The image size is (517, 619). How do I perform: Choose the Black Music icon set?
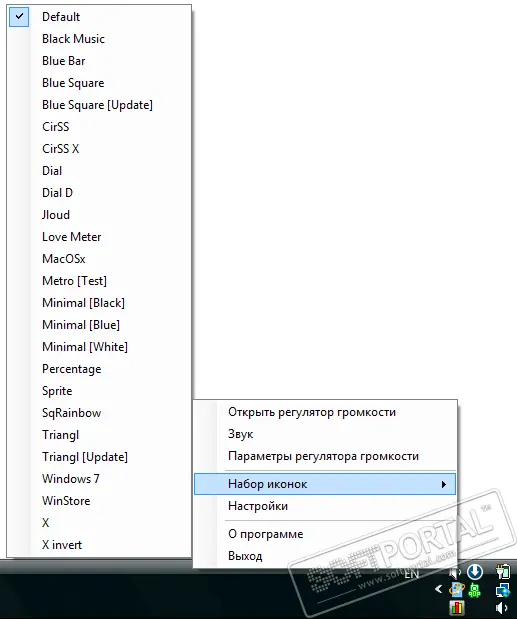99,39
